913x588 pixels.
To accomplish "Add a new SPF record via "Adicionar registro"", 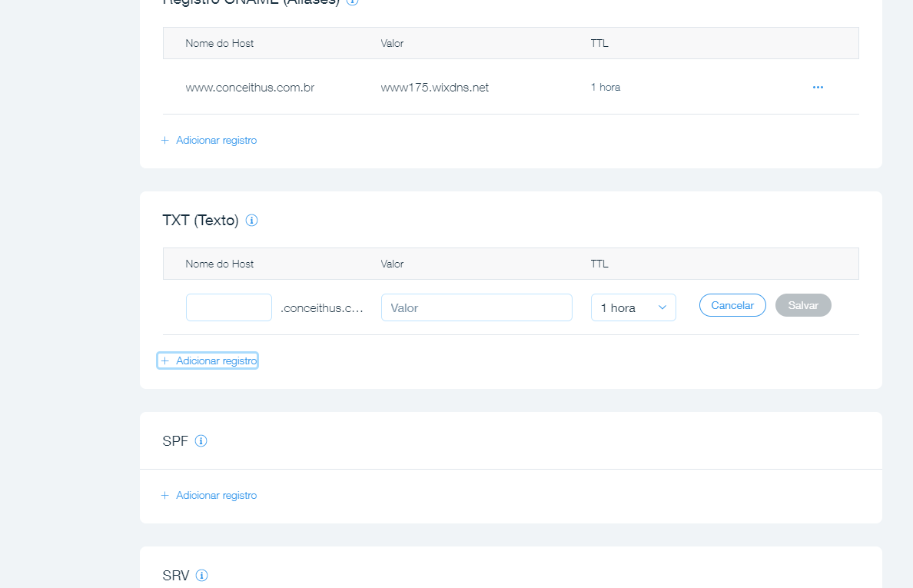I will click(216, 496).
